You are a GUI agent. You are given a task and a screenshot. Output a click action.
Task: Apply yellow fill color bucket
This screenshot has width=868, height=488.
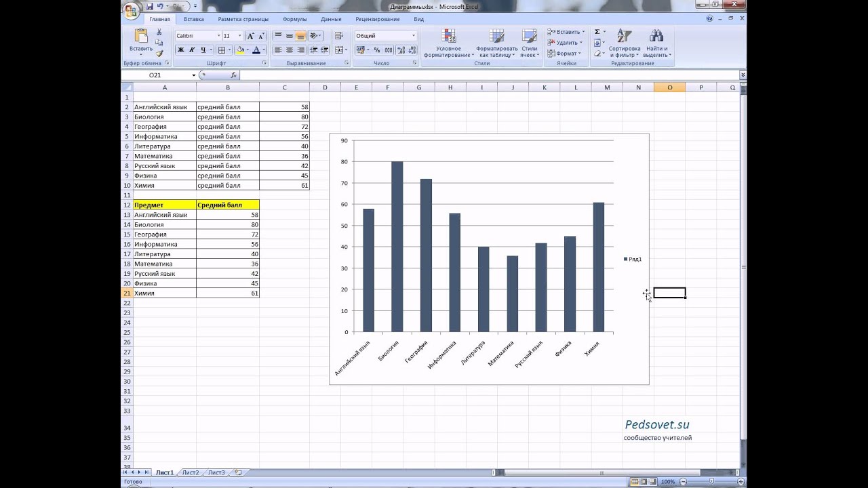click(240, 50)
